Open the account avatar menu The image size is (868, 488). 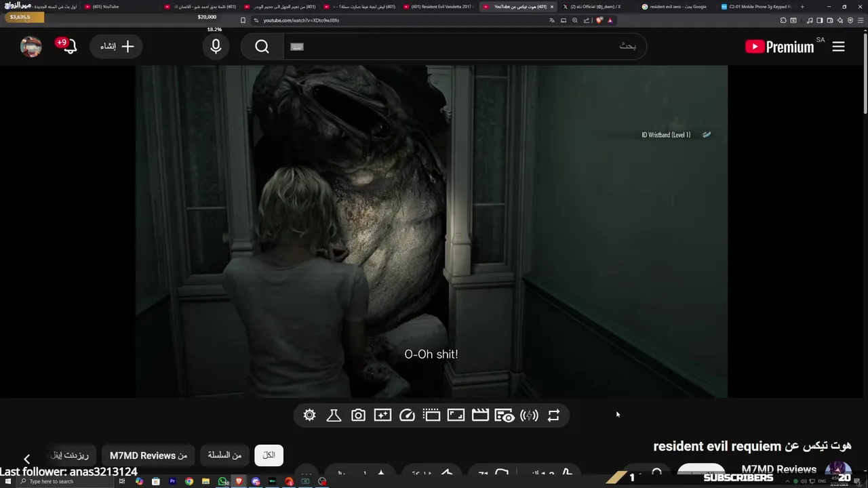pyautogui.click(x=31, y=46)
